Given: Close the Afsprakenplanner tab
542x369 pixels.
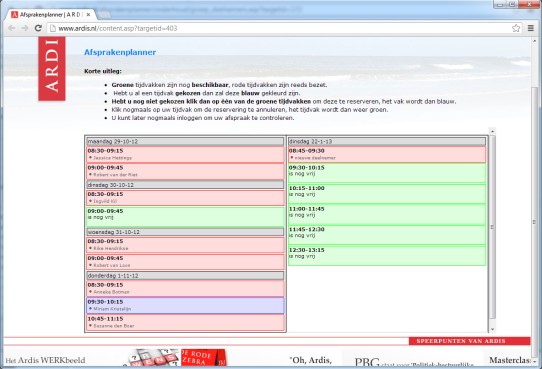Looking at the screenshot, I should (x=88, y=15).
